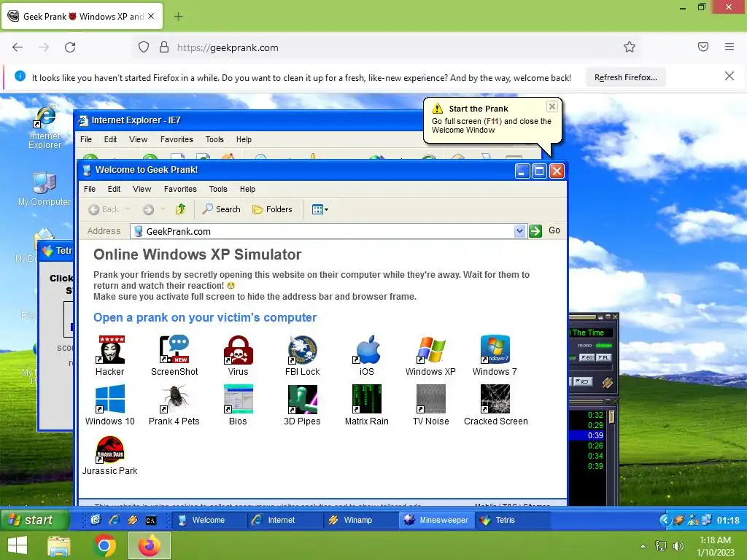Open Firefox hamburger application menu
The height and width of the screenshot is (560, 747).
tap(729, 47)
